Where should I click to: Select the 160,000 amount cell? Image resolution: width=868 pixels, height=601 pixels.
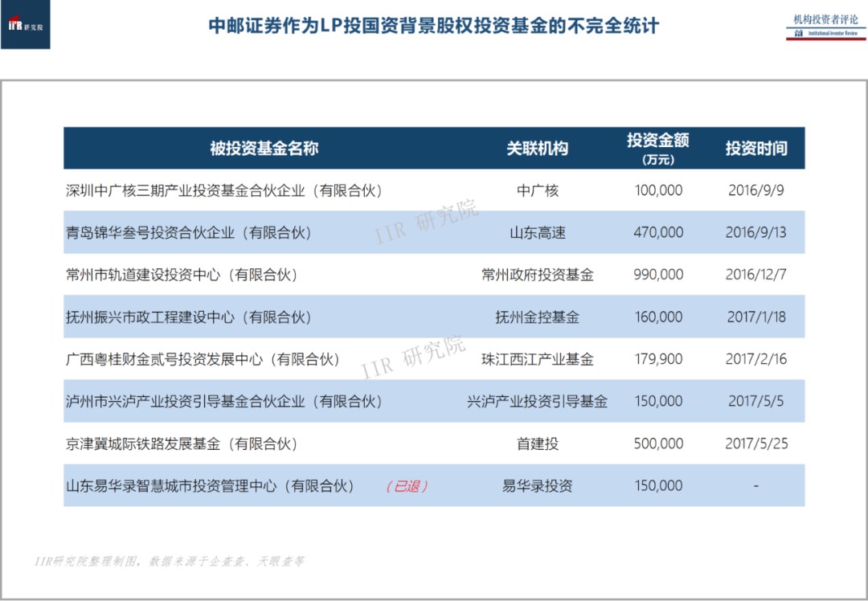click(658, 317)
